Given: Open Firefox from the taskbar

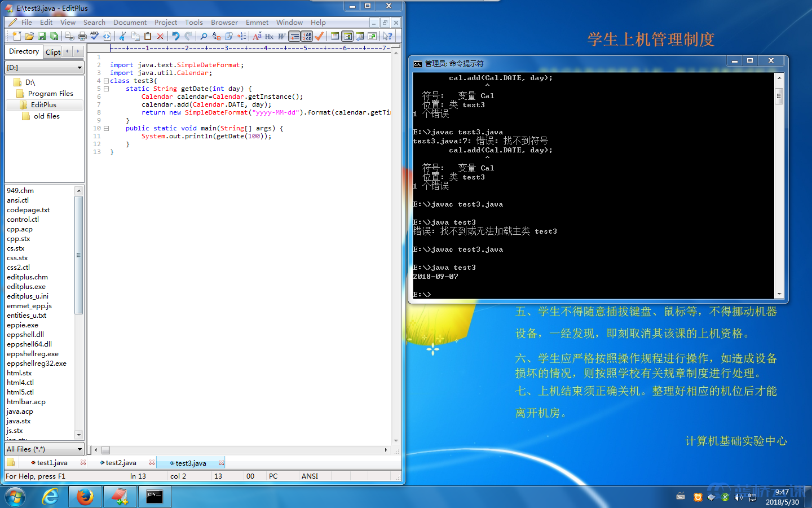Looking at the screenshot, I should tap(85, 497).
